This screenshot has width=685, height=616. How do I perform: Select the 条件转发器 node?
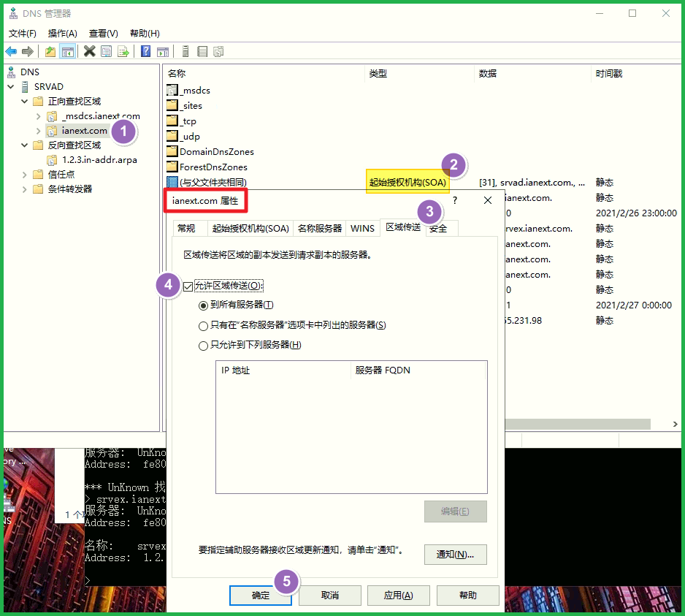pos(70,189)
